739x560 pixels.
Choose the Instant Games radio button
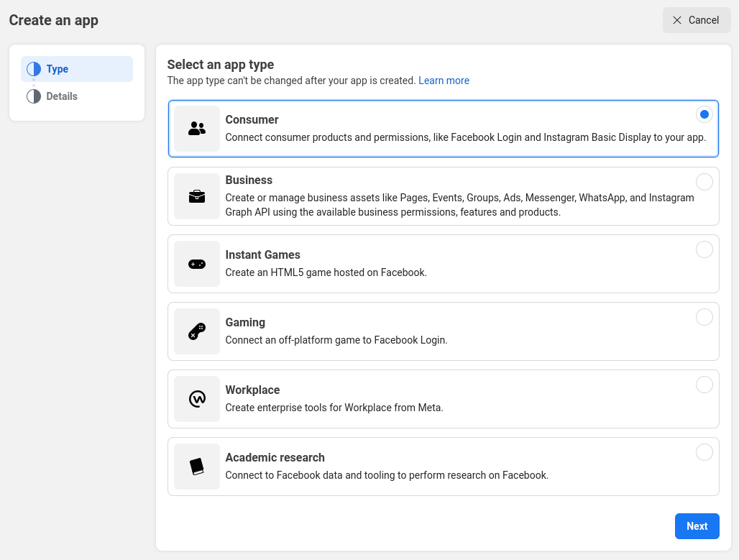coord(704,249)
